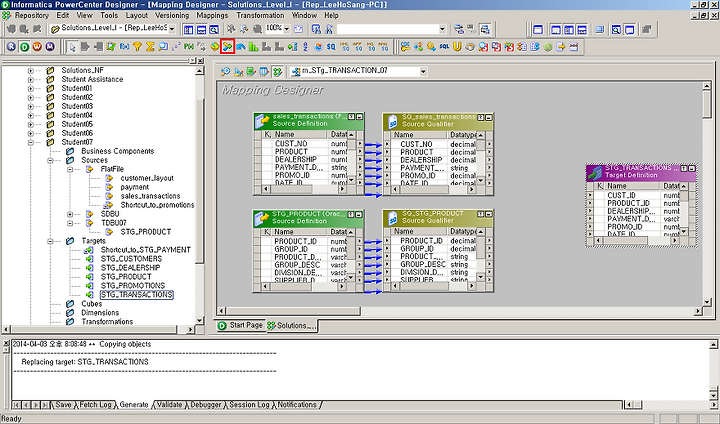Click the workspace horizontal scrollbar thumb
The height and width of the screenshot is (424, 720).
click(294, 311)
